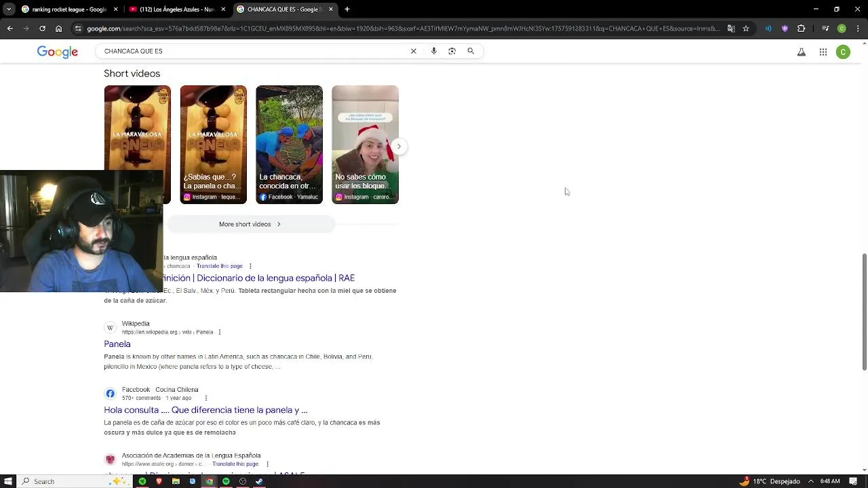Open a new browser tab
Screen dimensions: 868x488
(347, 9)
